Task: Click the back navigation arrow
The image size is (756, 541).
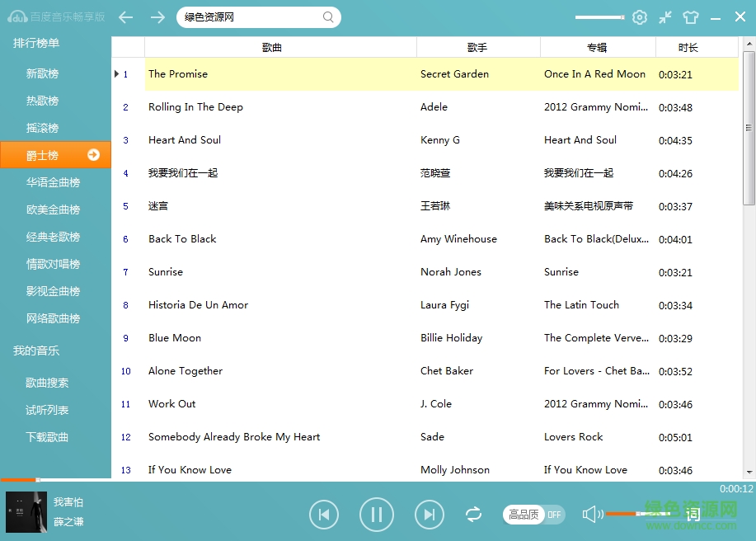Action: point(125,16)
